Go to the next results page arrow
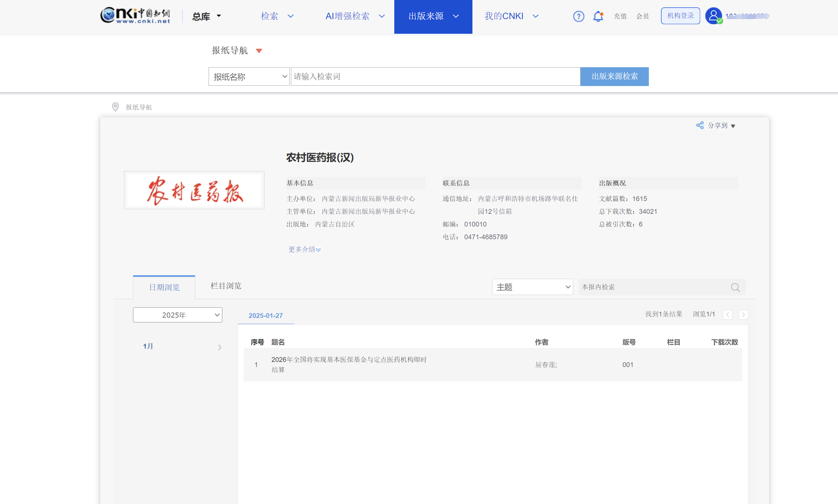 pos(743,314)
